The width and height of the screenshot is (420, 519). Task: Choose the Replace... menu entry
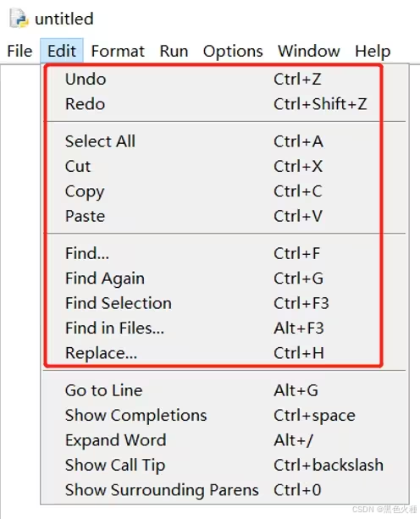(224, 353)
